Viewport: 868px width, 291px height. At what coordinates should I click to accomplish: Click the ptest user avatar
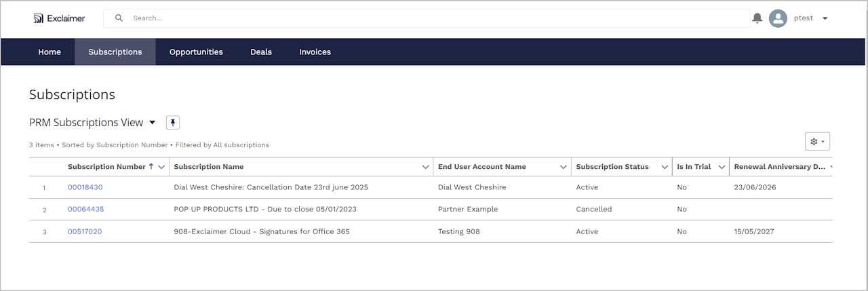[778, 18]
